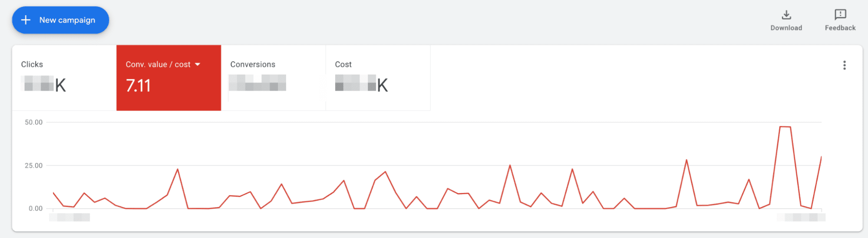Viewport: 868px width, 238px height.
Task: Click the 50.00 y-axis label
Action: (33, 122)
